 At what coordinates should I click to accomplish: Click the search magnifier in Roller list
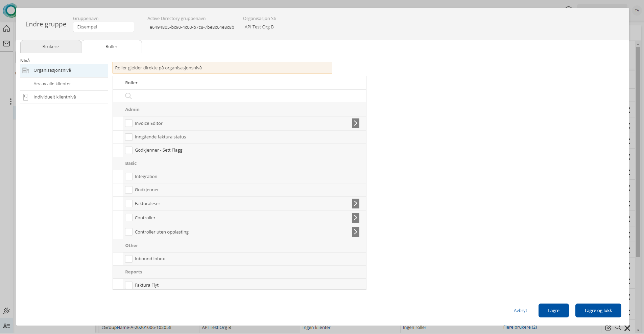(128, 96)
